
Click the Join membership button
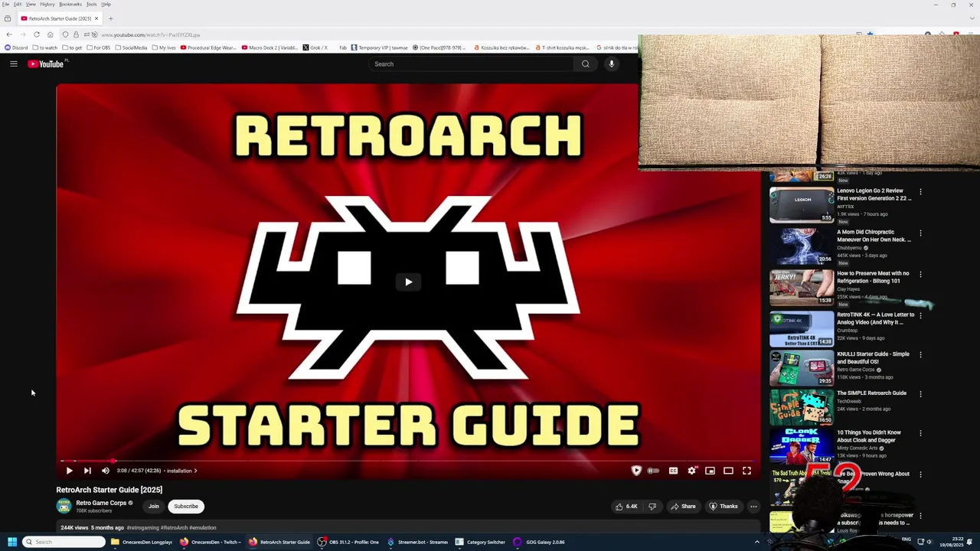point(154,506)
